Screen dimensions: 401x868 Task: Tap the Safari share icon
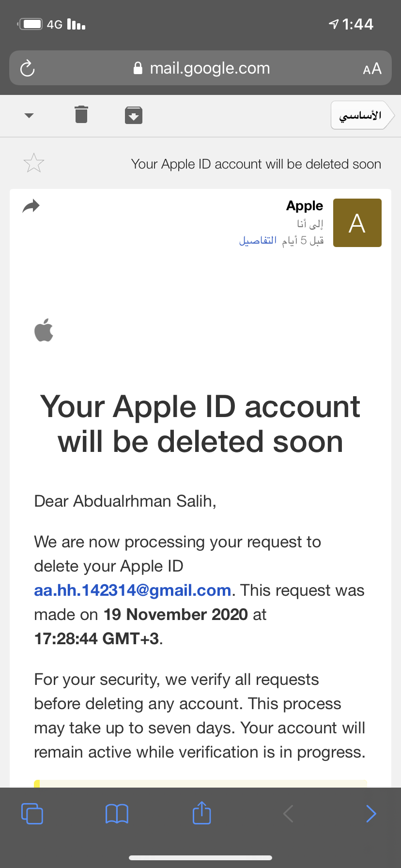click(202, 812)
